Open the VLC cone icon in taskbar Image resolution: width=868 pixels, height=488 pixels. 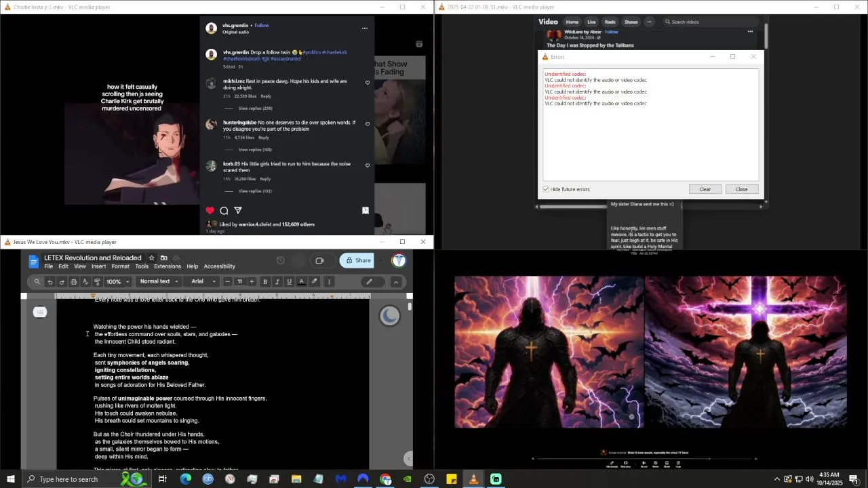click(473, 479)
